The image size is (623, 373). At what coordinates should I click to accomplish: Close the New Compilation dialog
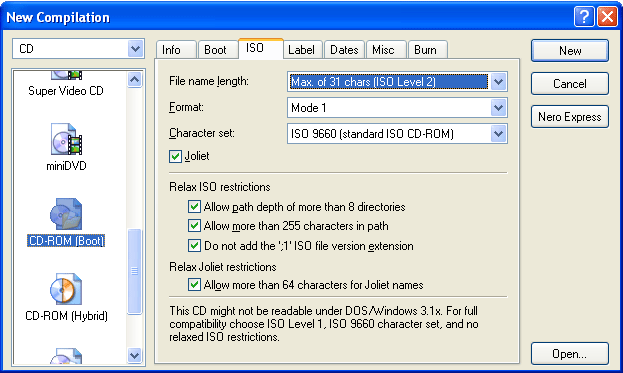click(608, 17)
